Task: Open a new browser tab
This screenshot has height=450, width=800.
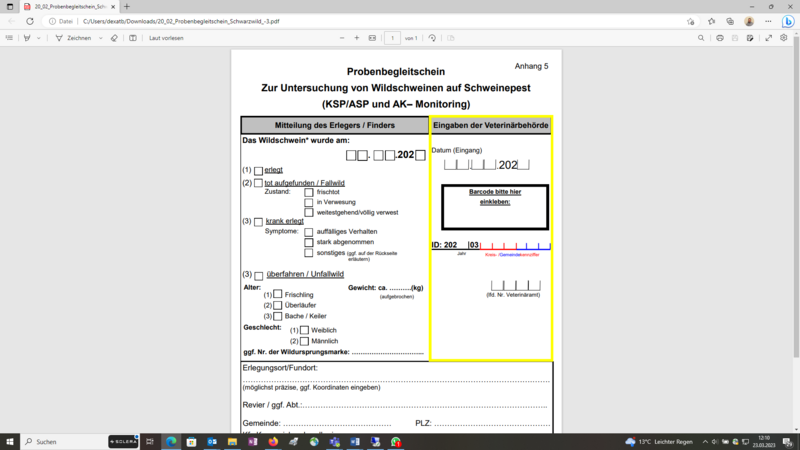Action: [127, 7]
